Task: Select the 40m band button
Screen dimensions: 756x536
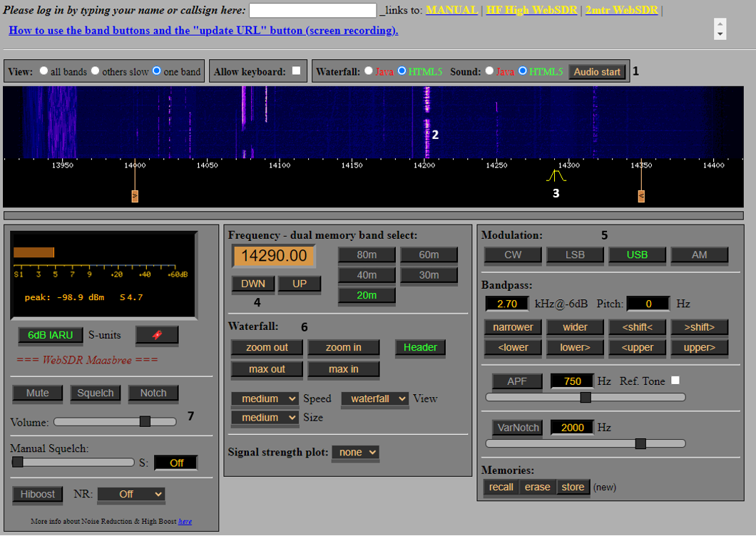Action: pos(367,275)
